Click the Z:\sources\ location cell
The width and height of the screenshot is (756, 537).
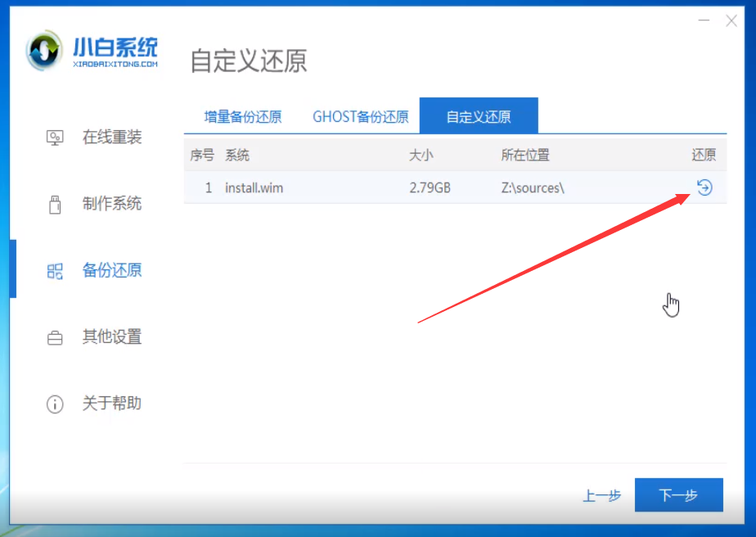[x=533, y=187]
